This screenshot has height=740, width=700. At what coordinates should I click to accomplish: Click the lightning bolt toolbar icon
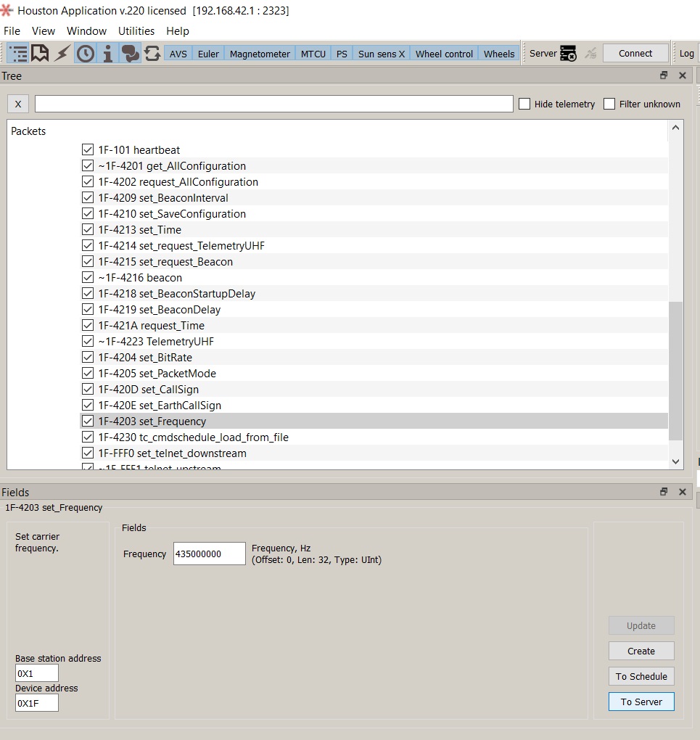(x=63, y=54)
